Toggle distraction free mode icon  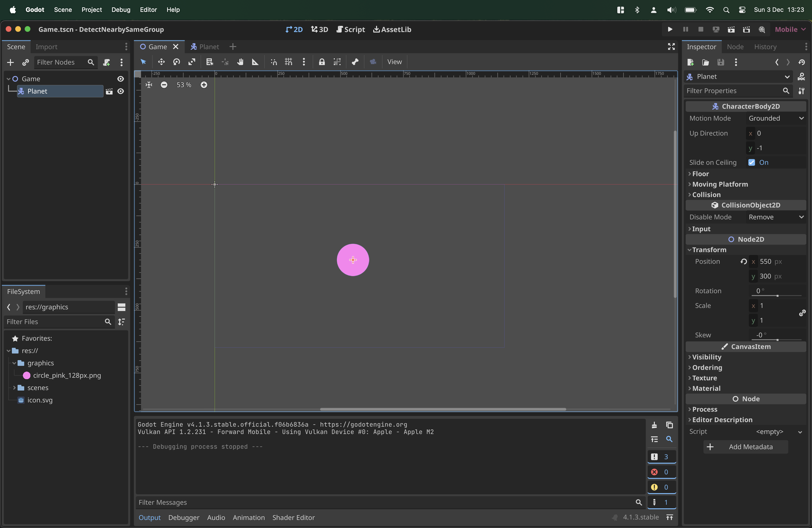[x=671, y=46]
